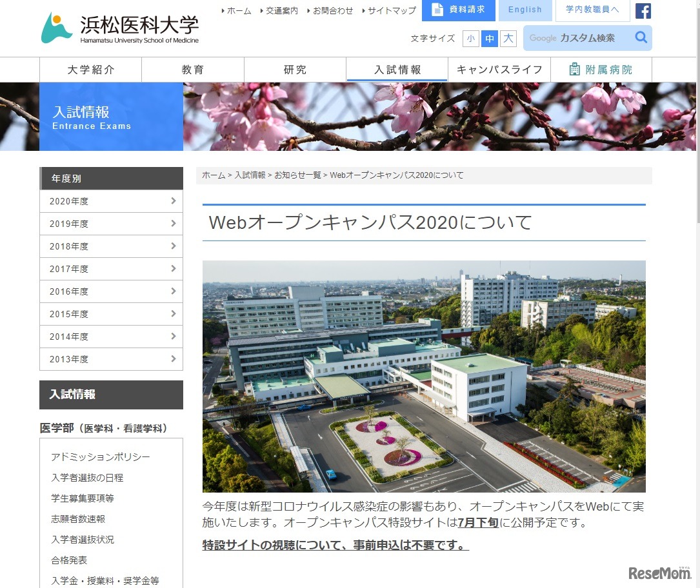Screen dimensions: 700x588
Task: Click the ホーム breadcrumb link
Action: (214, 175)
